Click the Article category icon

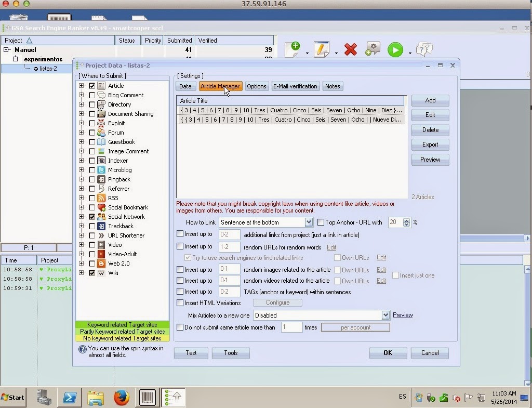101,86
